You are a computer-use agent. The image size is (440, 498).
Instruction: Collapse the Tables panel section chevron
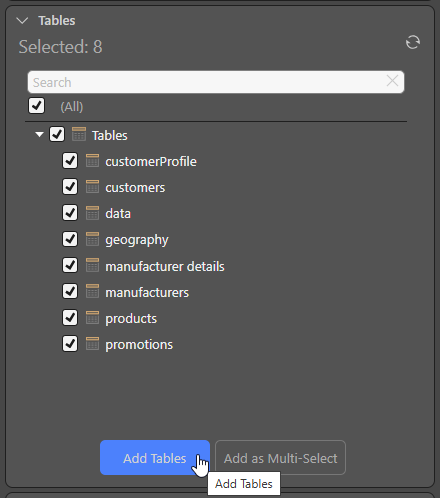tap(22, 21)
